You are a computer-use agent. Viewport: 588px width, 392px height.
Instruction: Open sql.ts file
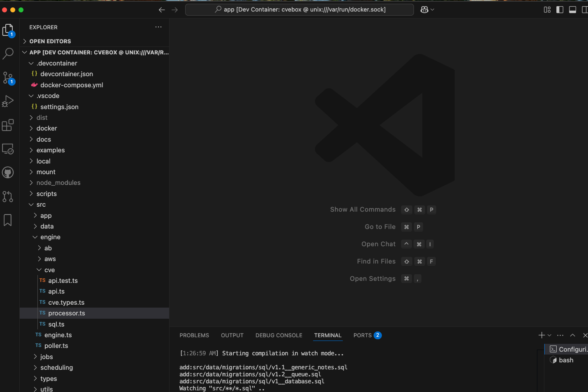coord(95,324)
